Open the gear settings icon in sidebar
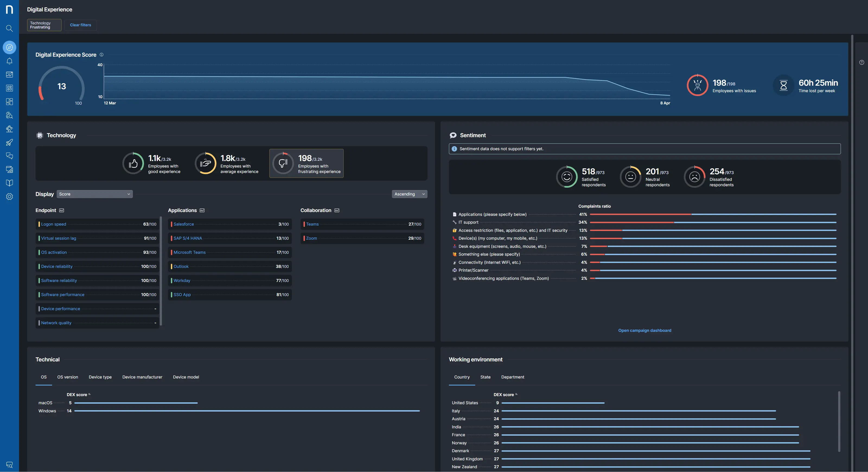The height and width of the screenshot is (472, 868). pos(9,197)
